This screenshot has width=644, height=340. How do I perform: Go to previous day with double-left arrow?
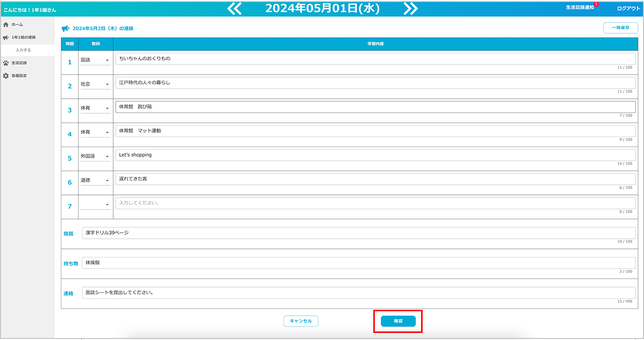click(234, 9)
